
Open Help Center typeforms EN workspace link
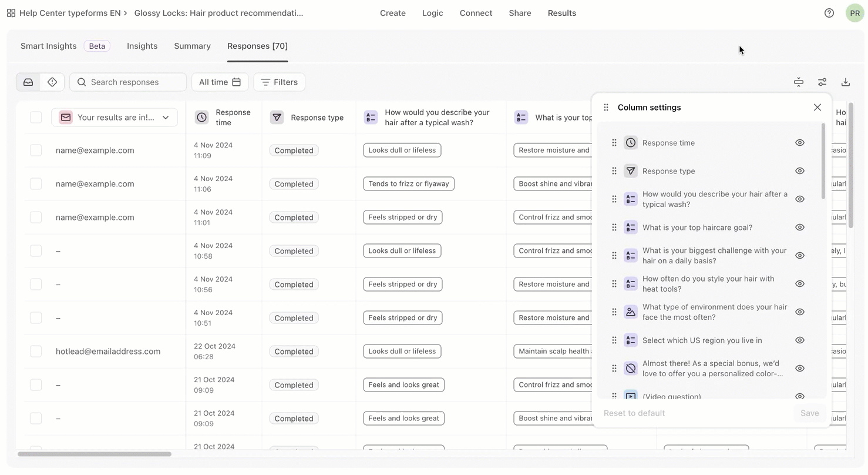[70, 13]
